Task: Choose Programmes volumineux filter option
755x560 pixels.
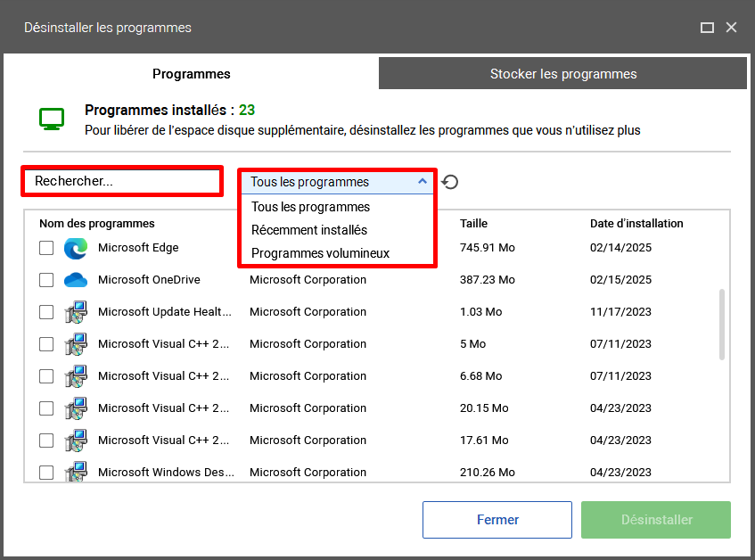Action: 320,253
